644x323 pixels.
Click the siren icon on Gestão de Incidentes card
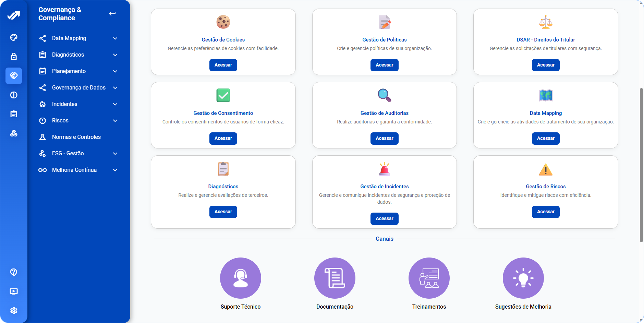384,169
